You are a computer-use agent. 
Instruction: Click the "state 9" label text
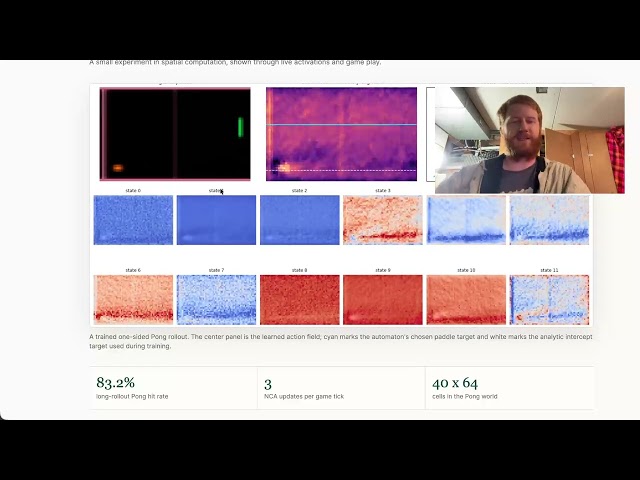(x=383, y=270)
